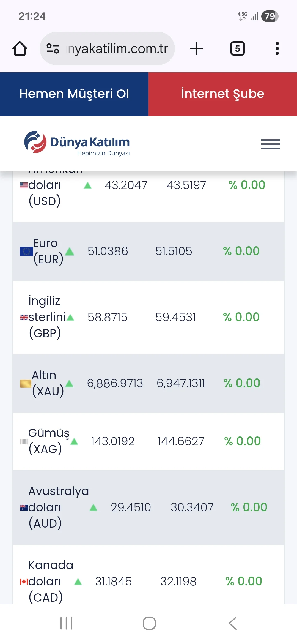Open site settings icon in address bar
Image resolution: width=297 pixels, height=644 pixels.
[x=53, y=49]
